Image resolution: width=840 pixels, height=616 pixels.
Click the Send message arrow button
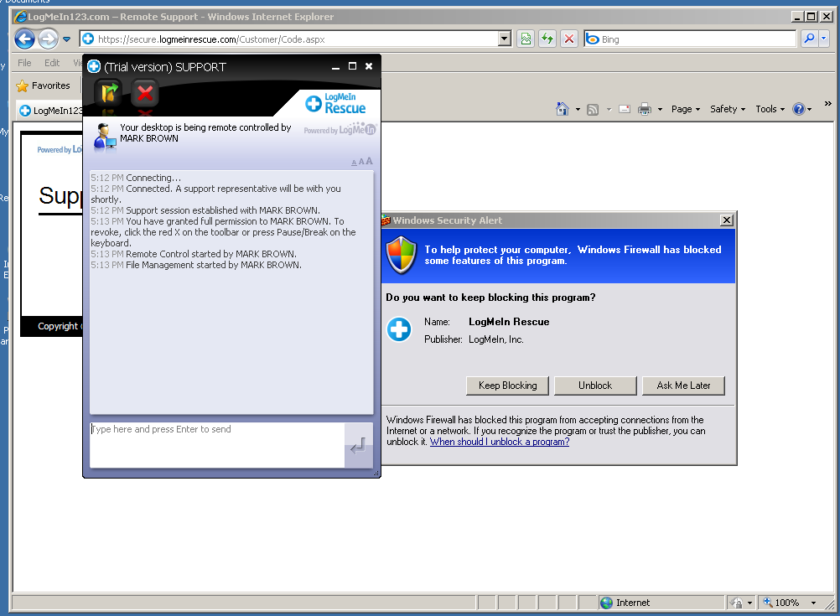coord(359,446)
